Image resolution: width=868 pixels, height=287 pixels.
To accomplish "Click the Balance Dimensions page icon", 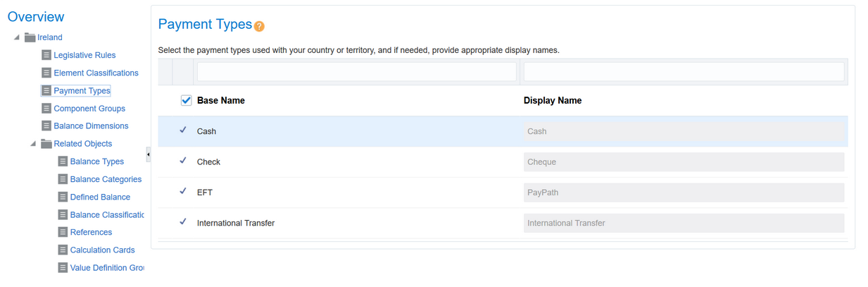I will pyautogui.click(x=46, y=126).
